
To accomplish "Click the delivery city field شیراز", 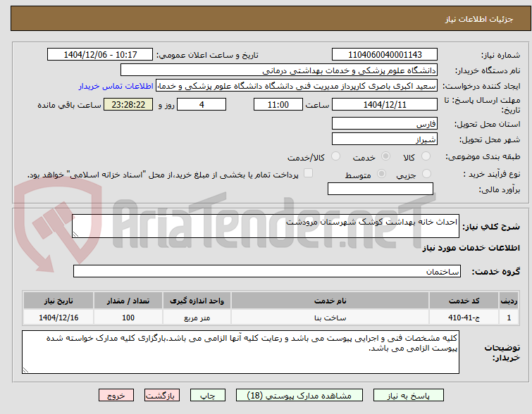I will (385, 139).
